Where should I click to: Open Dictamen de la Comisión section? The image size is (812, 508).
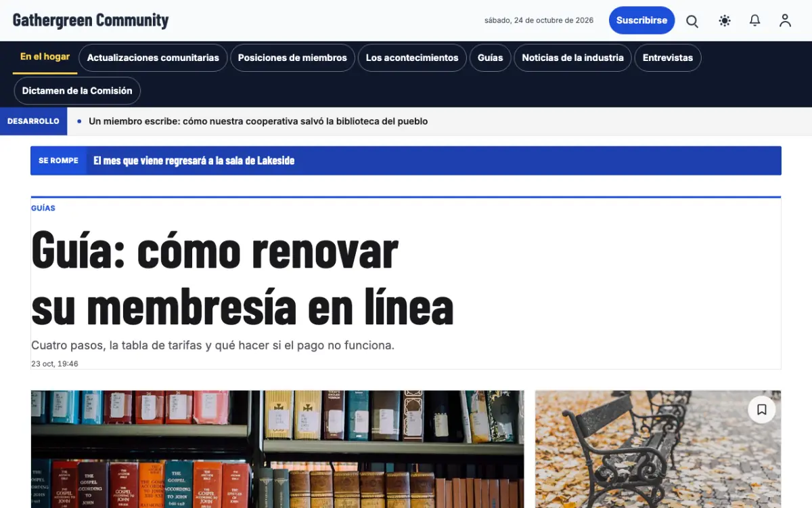click(x=77, y=91)
